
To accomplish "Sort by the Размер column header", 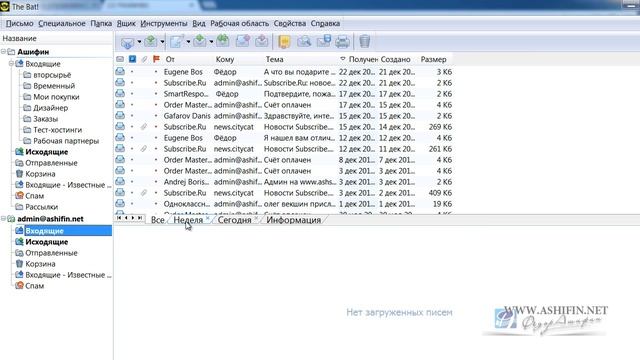I will (x=433, y=59).
